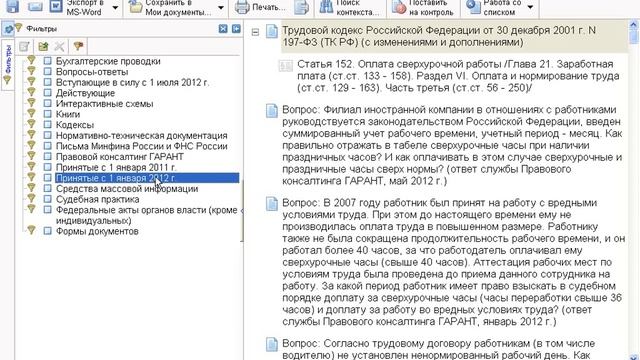Click the document list vertical scrollbar
The width and height of the screenshot is (640, 360).
pos(634,190)
